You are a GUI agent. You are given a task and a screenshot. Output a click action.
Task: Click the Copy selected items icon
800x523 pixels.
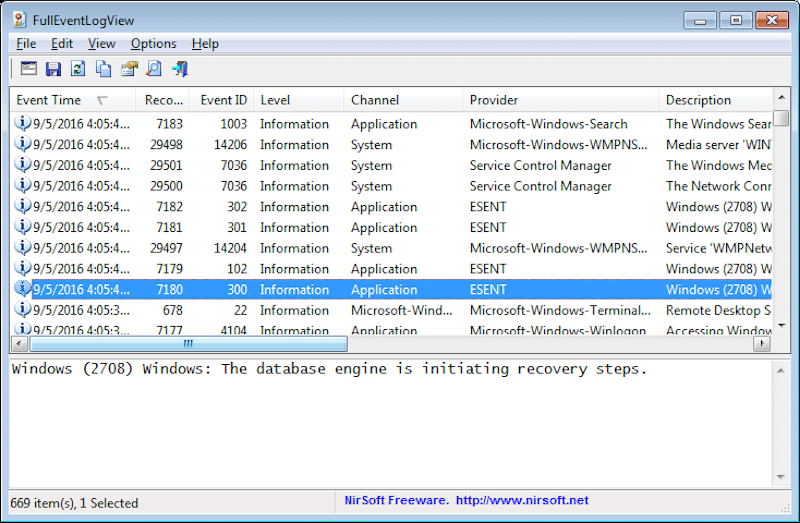click(x=104, y=69)
